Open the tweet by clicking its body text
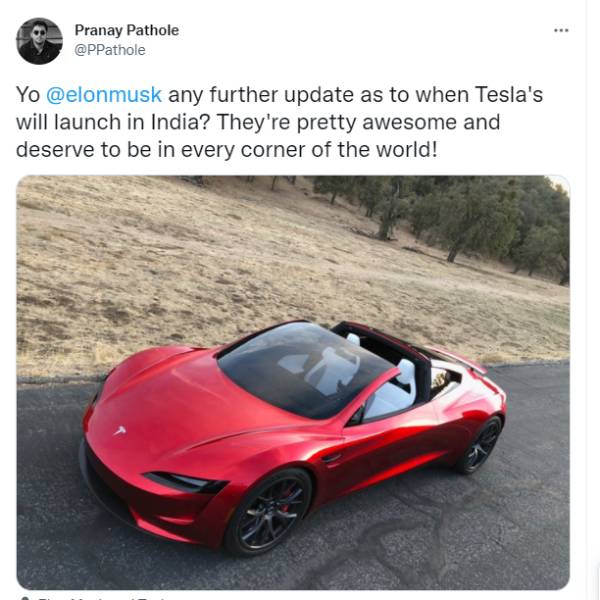The width and height of the screenshot is (600, 600). [x=279, y=122]
